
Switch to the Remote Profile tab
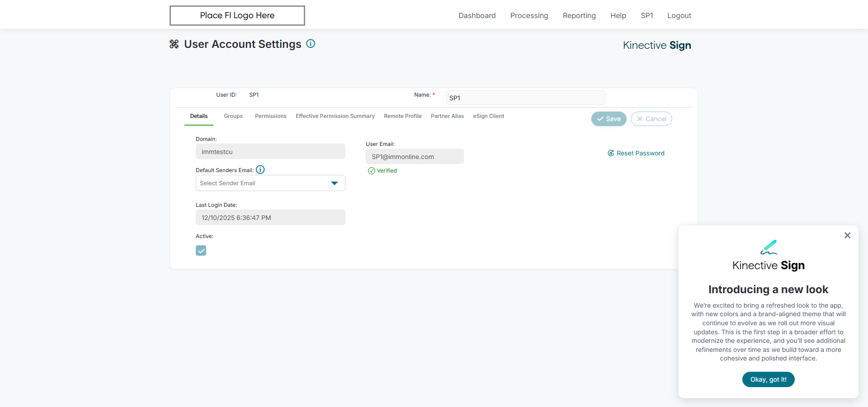tap(403, 116)
